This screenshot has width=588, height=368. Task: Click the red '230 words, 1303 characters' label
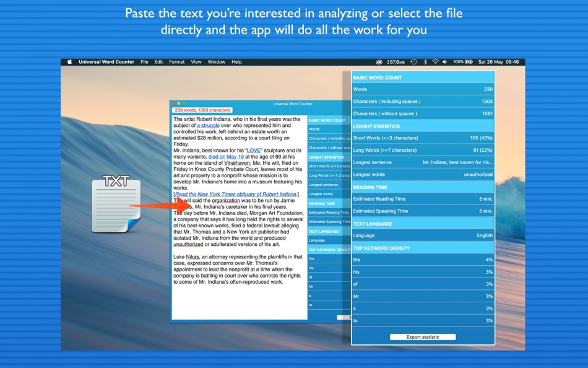202,110
